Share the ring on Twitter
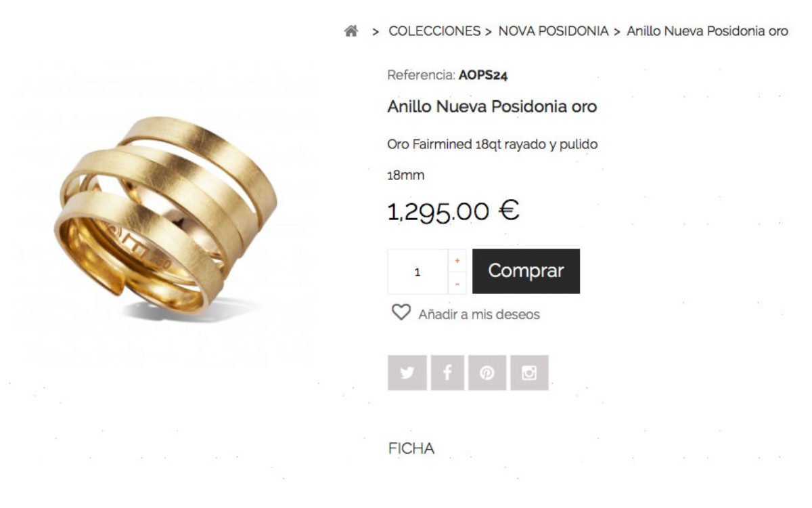The image size is (812, 508). pyautogui.click(x=407, y=373)
